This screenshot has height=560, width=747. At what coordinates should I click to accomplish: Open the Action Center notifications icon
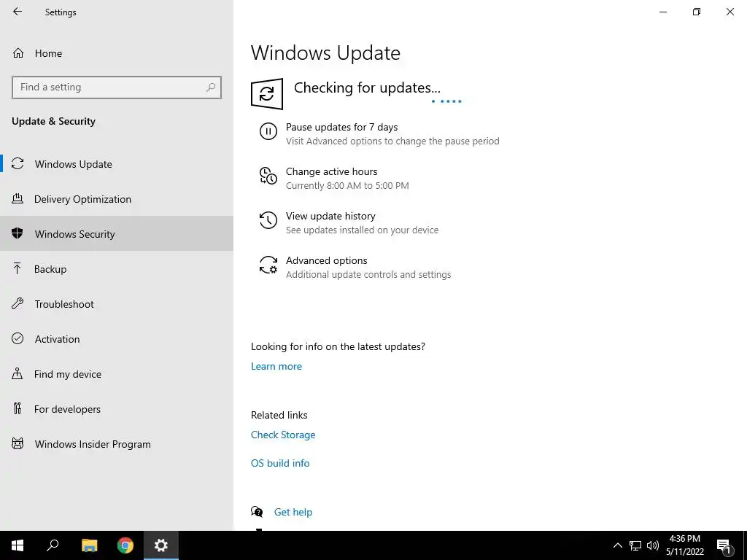pyautogui.click(x=724, y=545)
